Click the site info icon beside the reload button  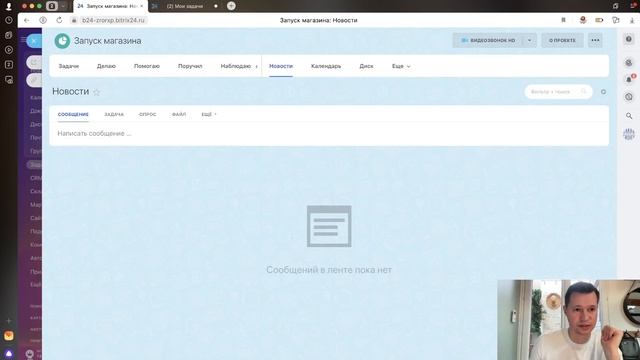point(43,20)
